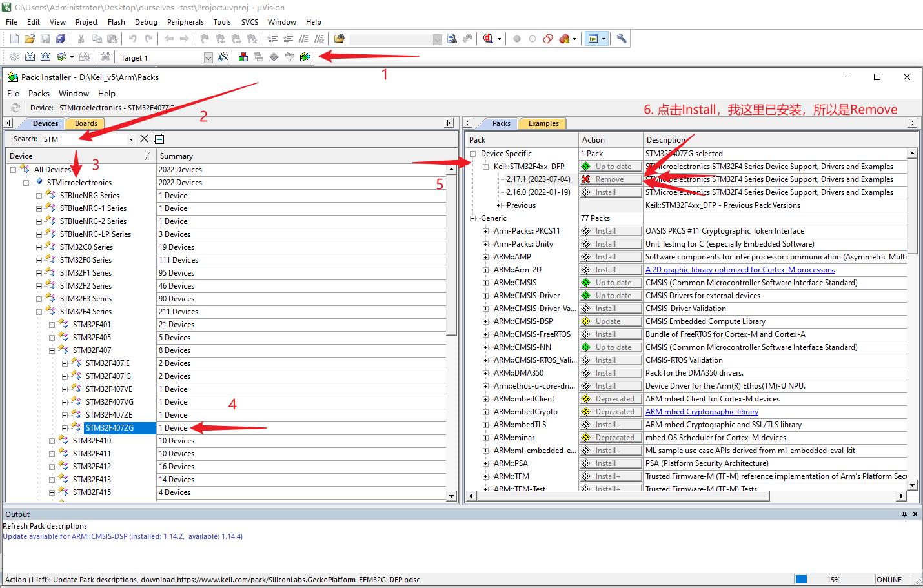Viewport: 923px width, 588px height.
Task: Click the device list vertical scrollbar
Action: [x=452, y=333]
